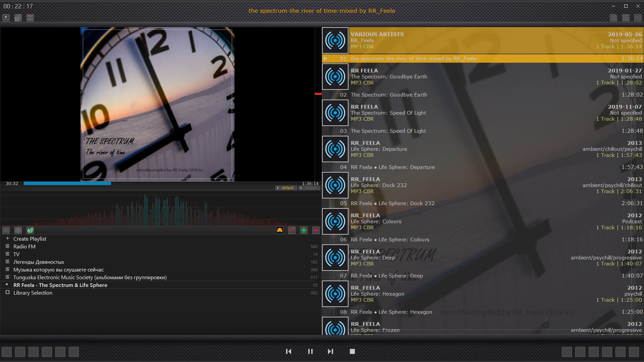Click the green leaf icon button
This screenshot has width=644, height=362.
(x=30, y=230)
